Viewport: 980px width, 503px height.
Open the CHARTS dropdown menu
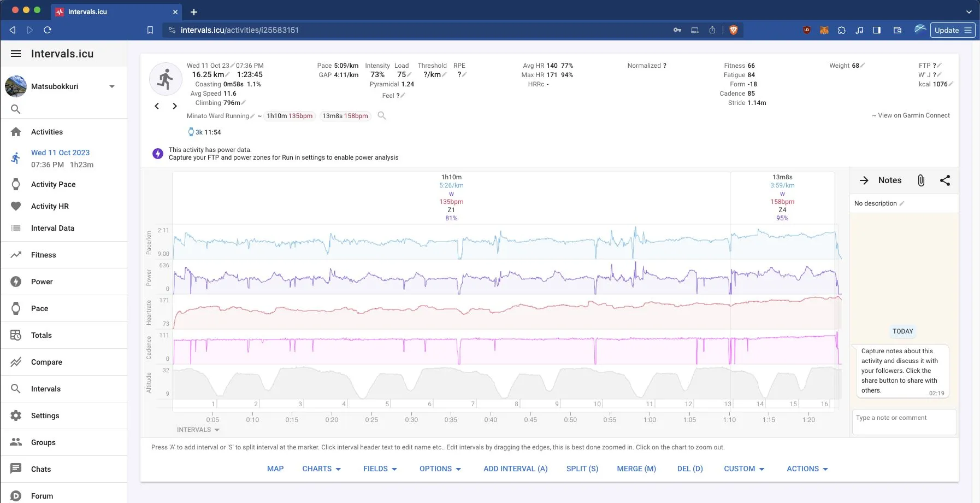point(321,469)
